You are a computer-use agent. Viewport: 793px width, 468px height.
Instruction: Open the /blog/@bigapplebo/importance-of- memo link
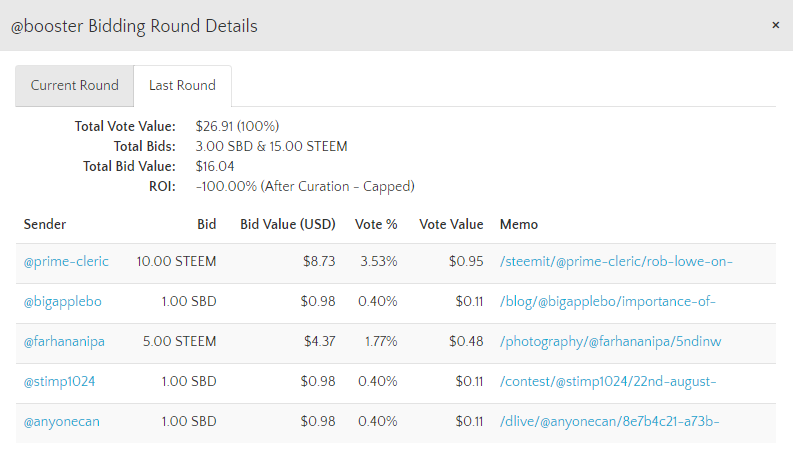pos(607,302)
